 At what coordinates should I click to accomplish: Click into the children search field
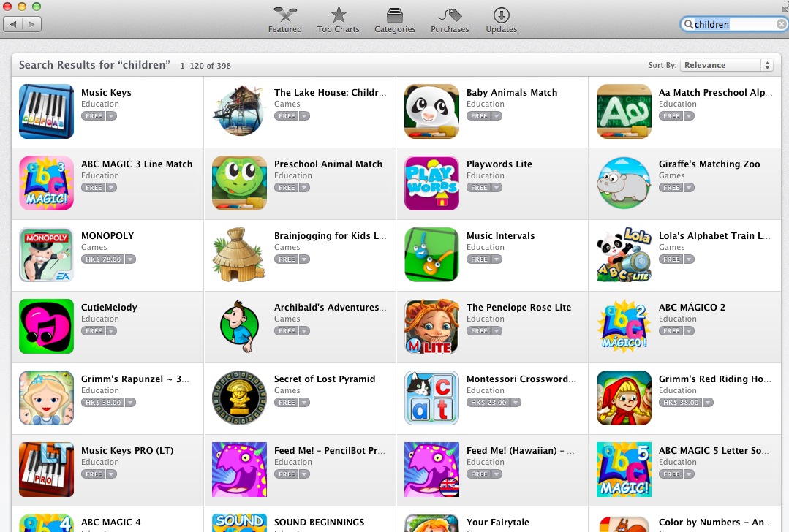733,24
